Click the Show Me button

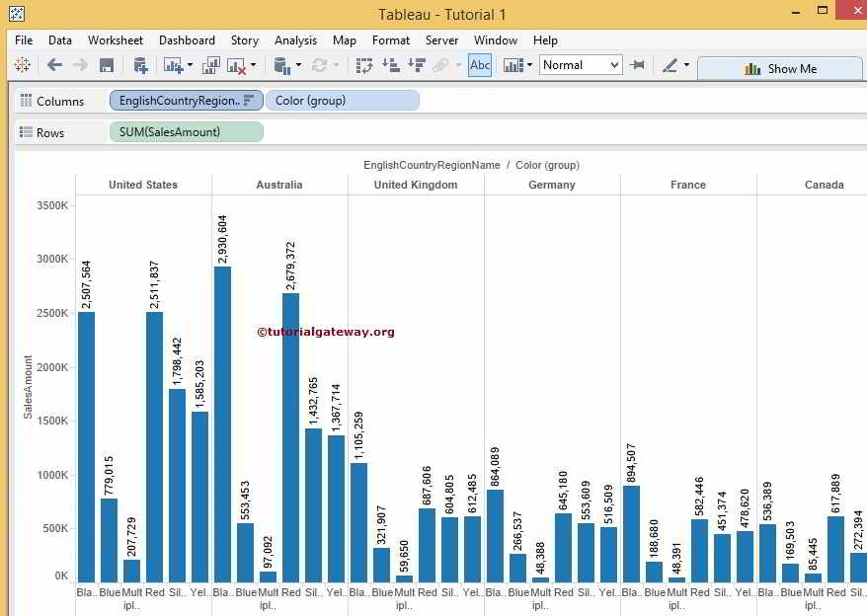tap(780, 68)
